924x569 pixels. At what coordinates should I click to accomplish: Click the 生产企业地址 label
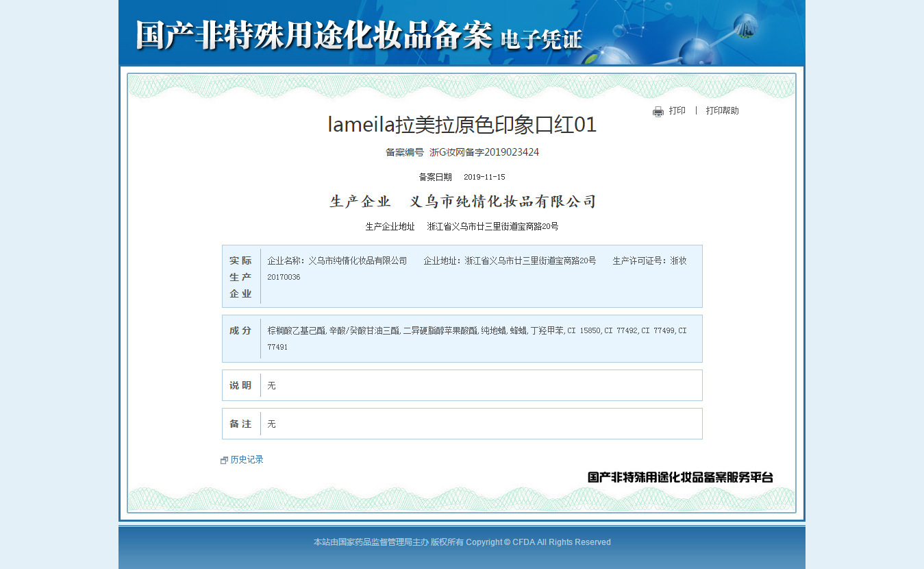point(390,226)
